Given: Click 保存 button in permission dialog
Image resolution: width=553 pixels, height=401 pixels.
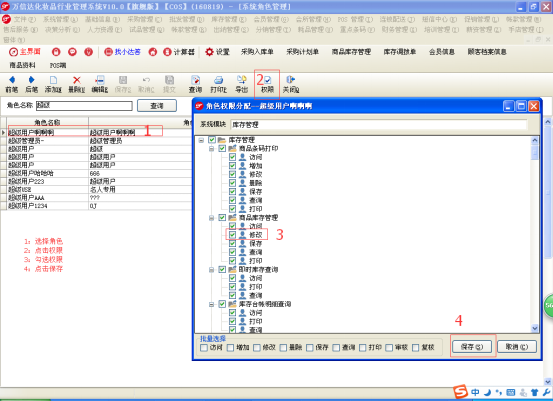Looking at the screenshot, I should [x=472, y=347].
